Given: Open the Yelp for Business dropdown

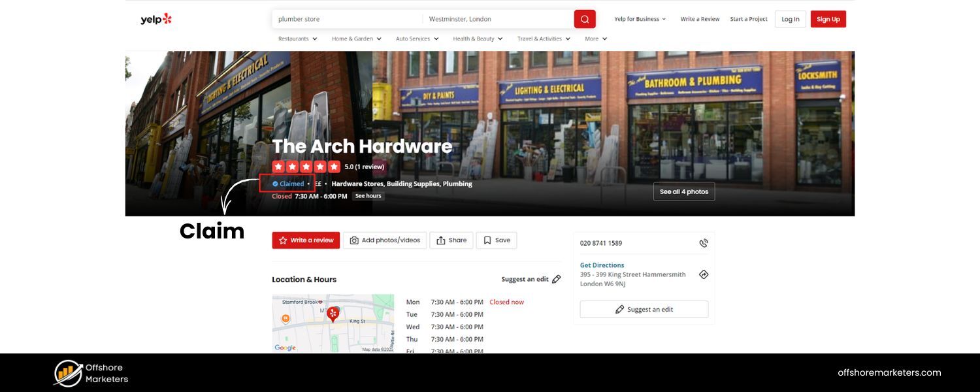Looking at the screenshot, I should tap(638, 19).
